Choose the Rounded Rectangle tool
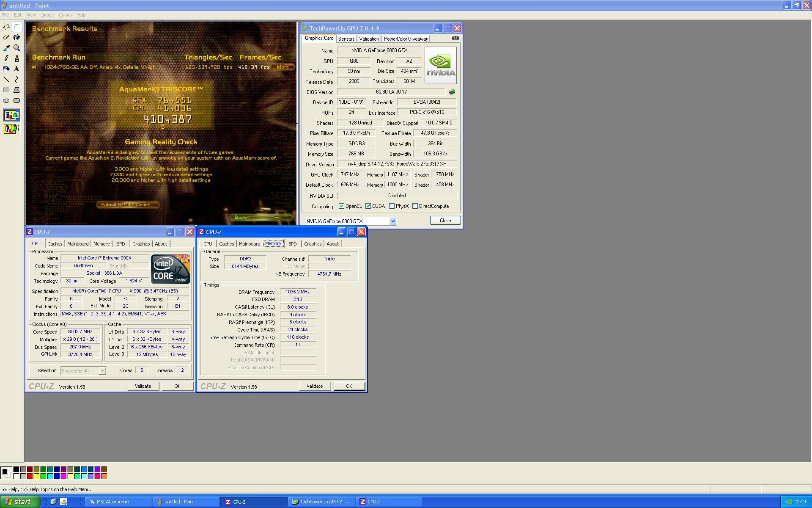Viewport: 812px width, 508px height. pos(17,101)
